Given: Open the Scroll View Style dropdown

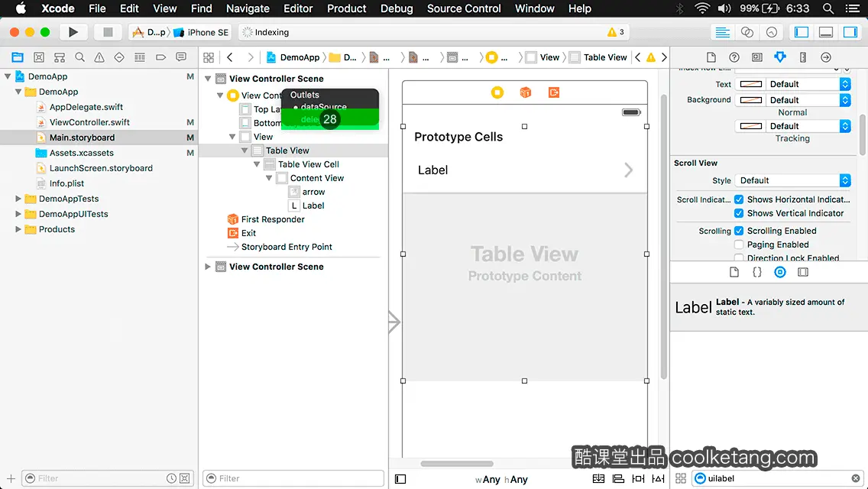Looking at the screenshot, I should (792, 180).
